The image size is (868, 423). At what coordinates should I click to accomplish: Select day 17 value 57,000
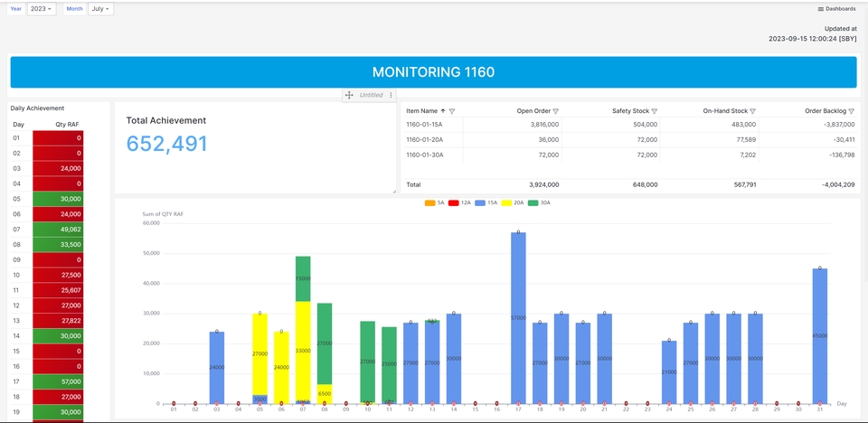[x=58, y=381]
